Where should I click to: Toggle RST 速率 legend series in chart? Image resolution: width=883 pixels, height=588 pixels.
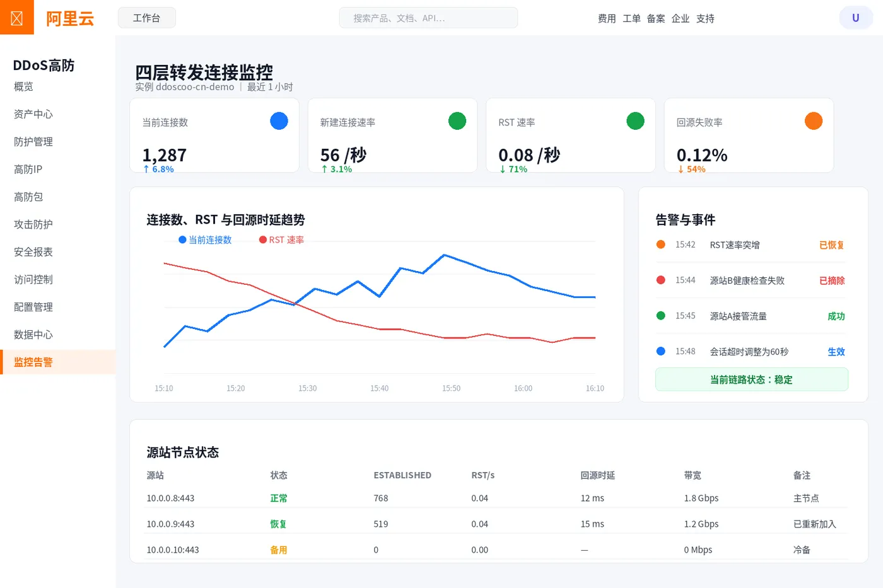281,240
